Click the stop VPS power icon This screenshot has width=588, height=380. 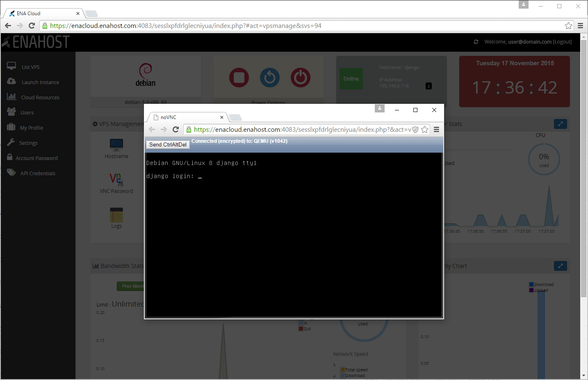pyautogui.click(x=239, y=77)
